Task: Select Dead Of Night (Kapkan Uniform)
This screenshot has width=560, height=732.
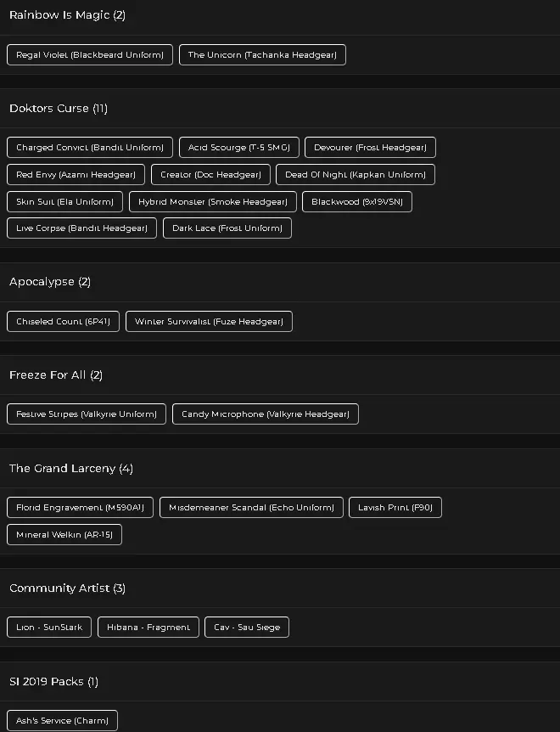Action: (x=356, y=175)
